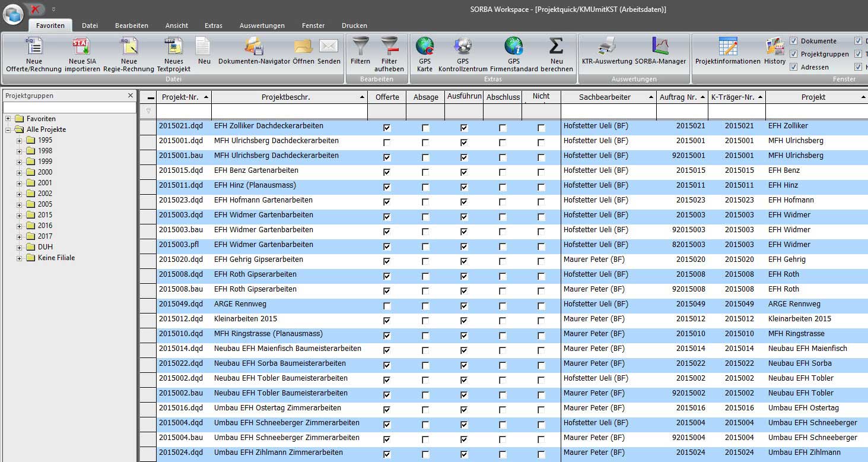Toggle the Adressen checkbox
Screen dimensions: 868x462
coord(794,67)
